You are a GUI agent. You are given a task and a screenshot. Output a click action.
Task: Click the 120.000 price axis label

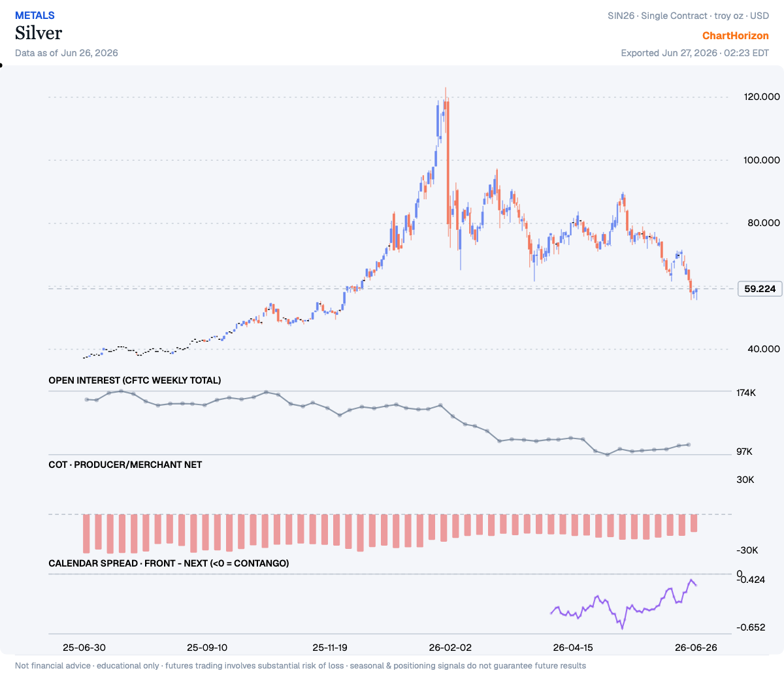[x=762, y=97]
